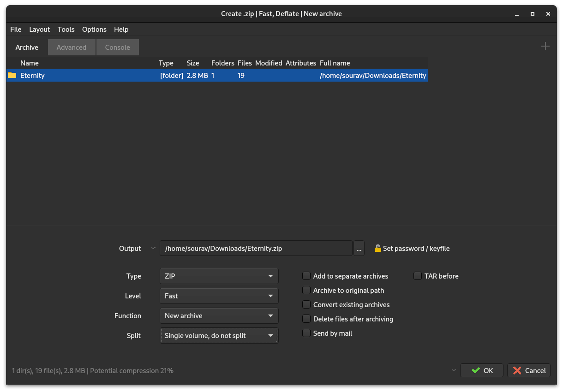The image size is (563, 392).
Task: Open the Split volume dropdown
Action: pyautogui.click(x=219, y=335)
